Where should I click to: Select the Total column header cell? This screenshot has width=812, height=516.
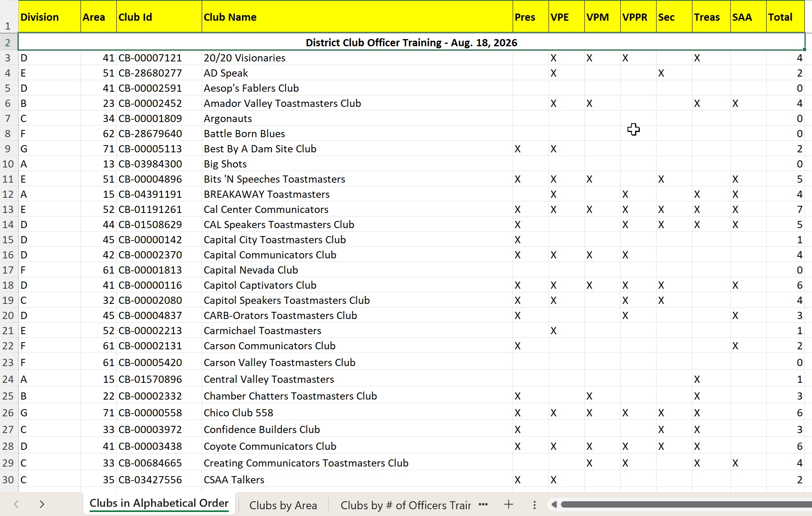(785, 17)
